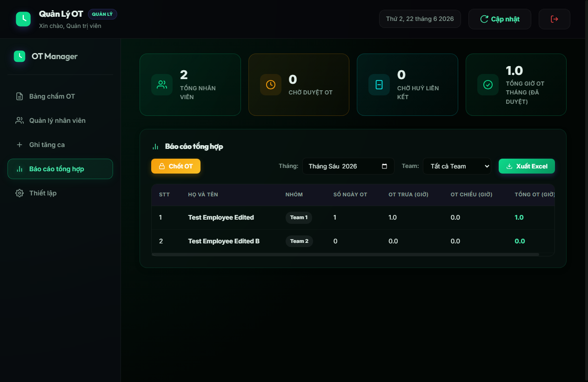Click the bar chart icon beside Báo cáo tổng hợp heading
The width and height of the screenshot is (588, 382).
pos(155,147)
